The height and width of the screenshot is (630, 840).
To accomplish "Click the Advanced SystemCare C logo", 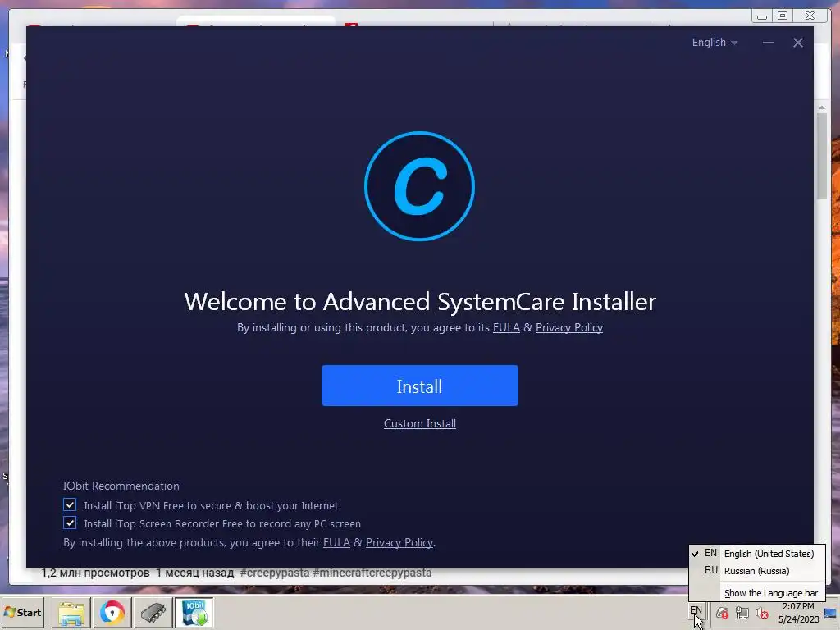I will [x=419, y=186].
